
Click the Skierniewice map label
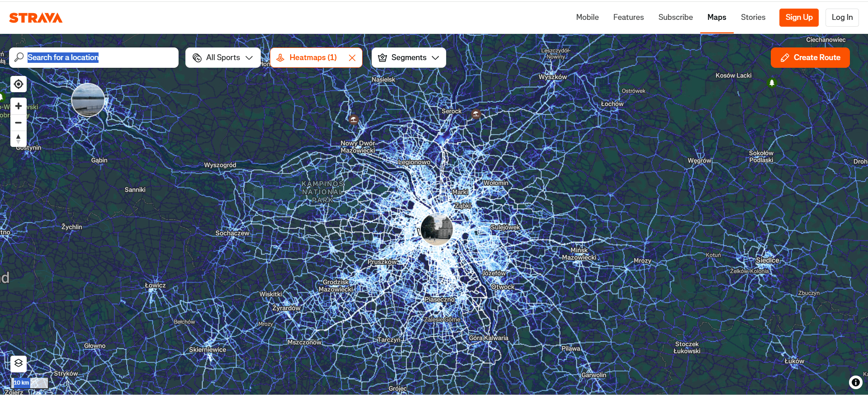[x=208, y=349]
